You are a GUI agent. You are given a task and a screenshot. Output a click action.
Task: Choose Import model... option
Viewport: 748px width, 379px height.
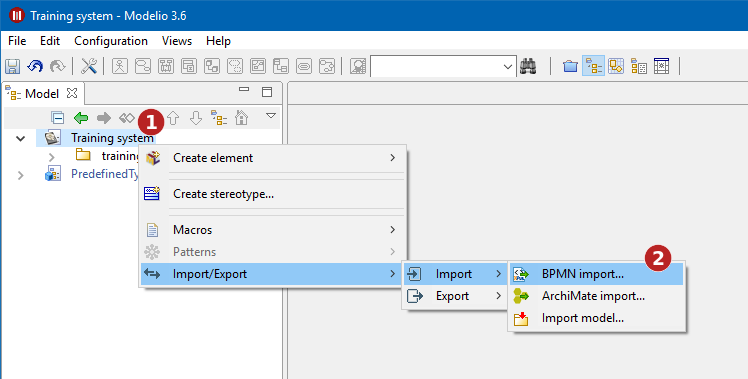(596, 318)
